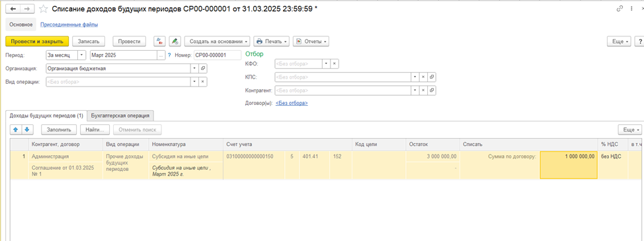Add document to favorites with star icon
Viewport: 644px width, 241px height.
(x=43, y=9)
